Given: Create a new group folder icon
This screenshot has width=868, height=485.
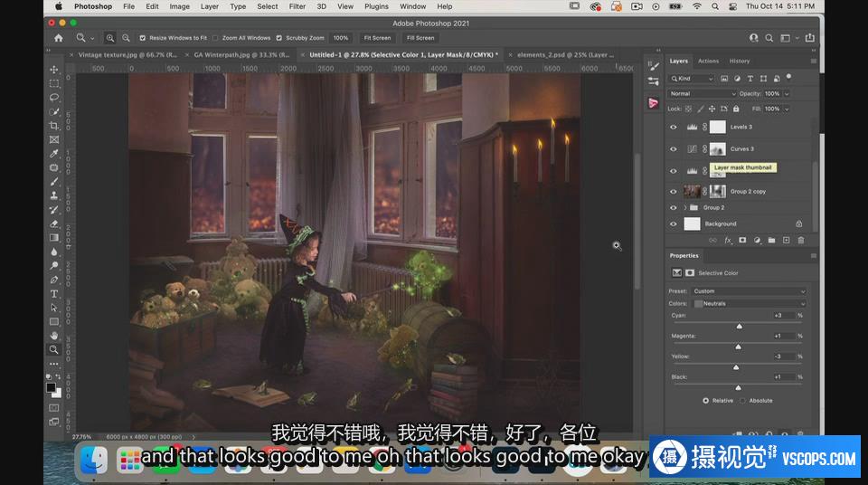Looking at the screenshot, I should 771,240.
